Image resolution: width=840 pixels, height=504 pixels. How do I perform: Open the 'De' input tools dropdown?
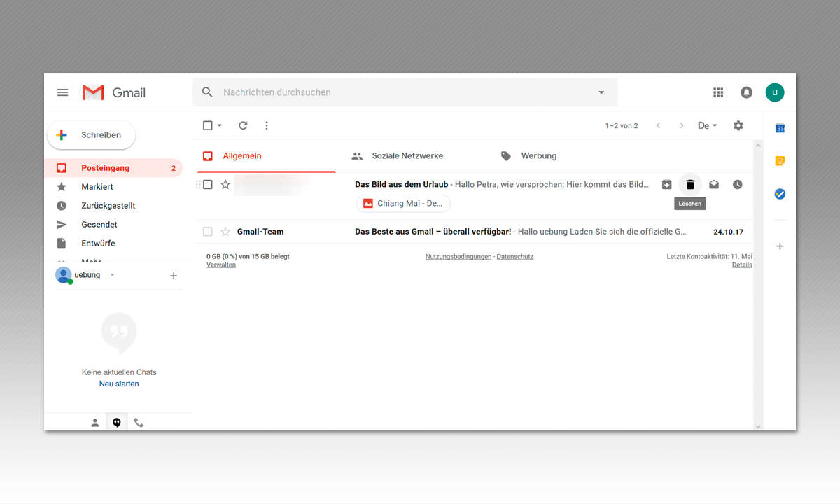[708, 125]
